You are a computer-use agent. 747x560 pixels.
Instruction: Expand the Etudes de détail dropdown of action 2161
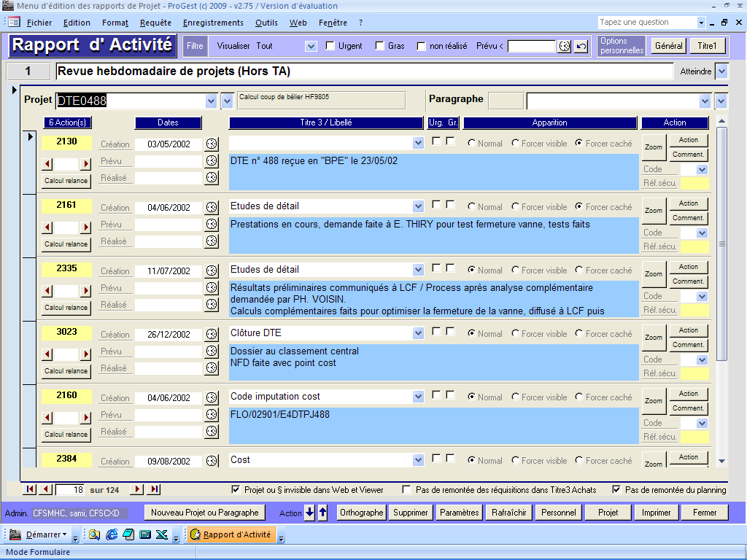(418, 206)
